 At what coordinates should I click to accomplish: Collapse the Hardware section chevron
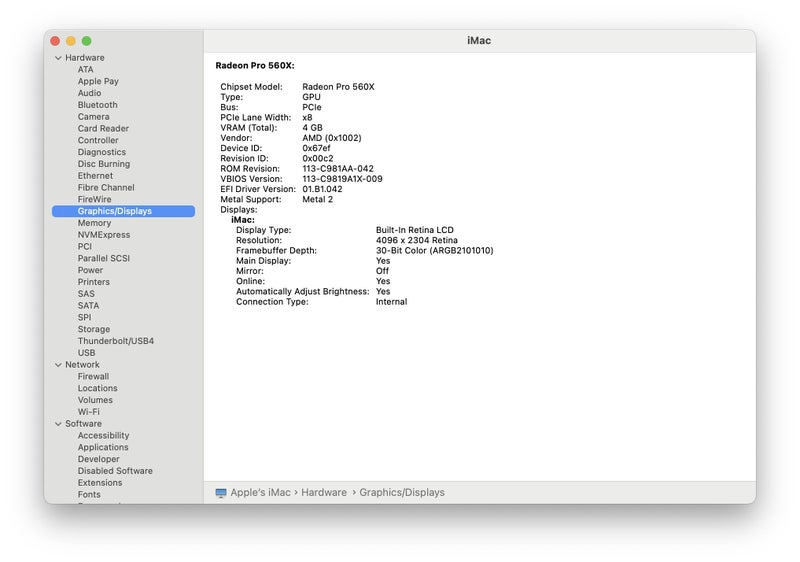pos(58,58)
